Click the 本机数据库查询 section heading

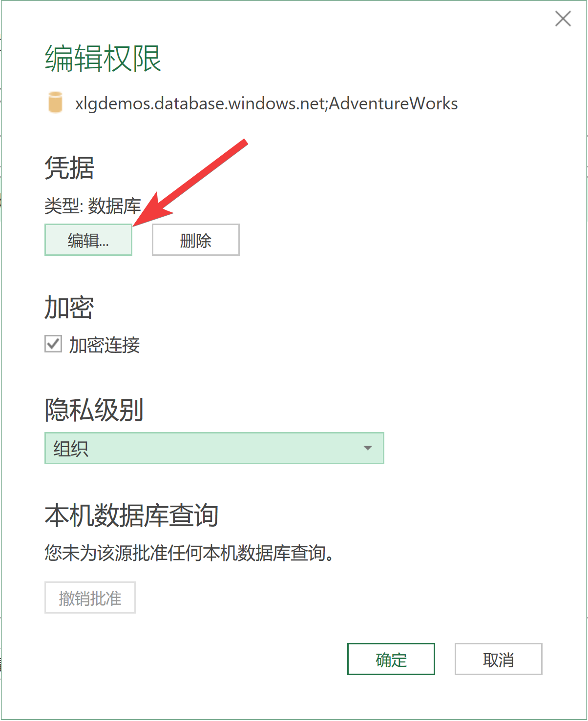(131, 515)
